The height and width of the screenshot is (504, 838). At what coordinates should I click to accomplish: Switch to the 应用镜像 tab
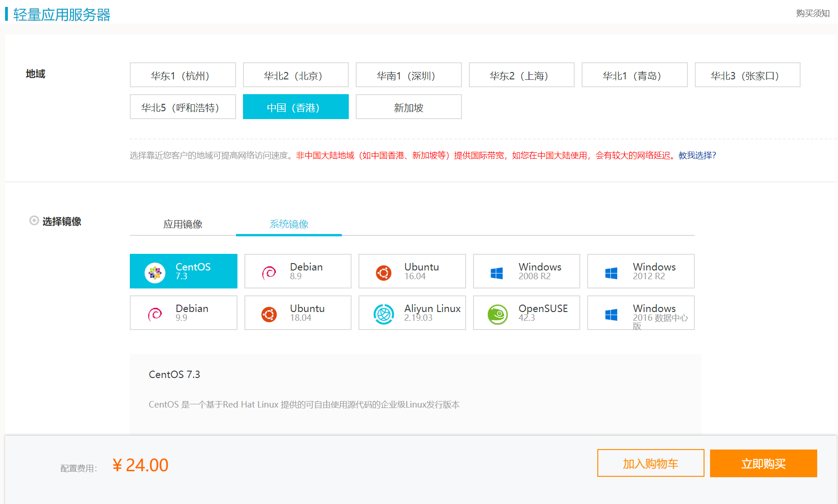pos(183,224)
